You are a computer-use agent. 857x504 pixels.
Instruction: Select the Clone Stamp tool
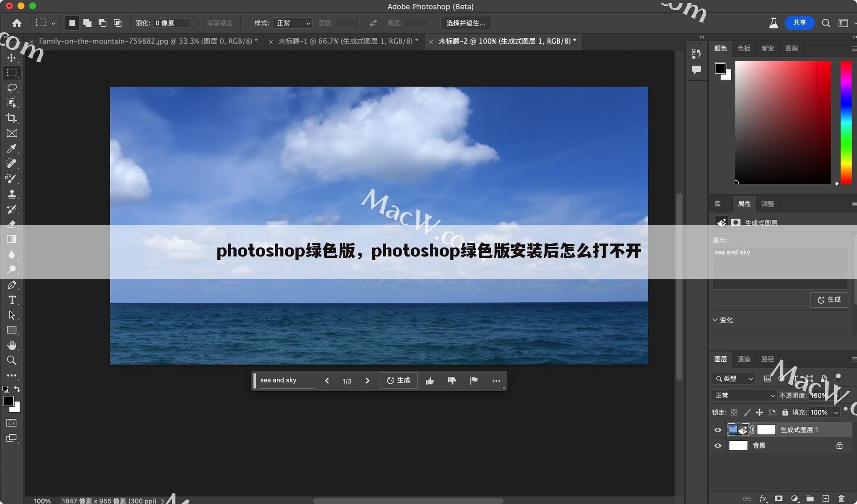[x=12, y=194]
